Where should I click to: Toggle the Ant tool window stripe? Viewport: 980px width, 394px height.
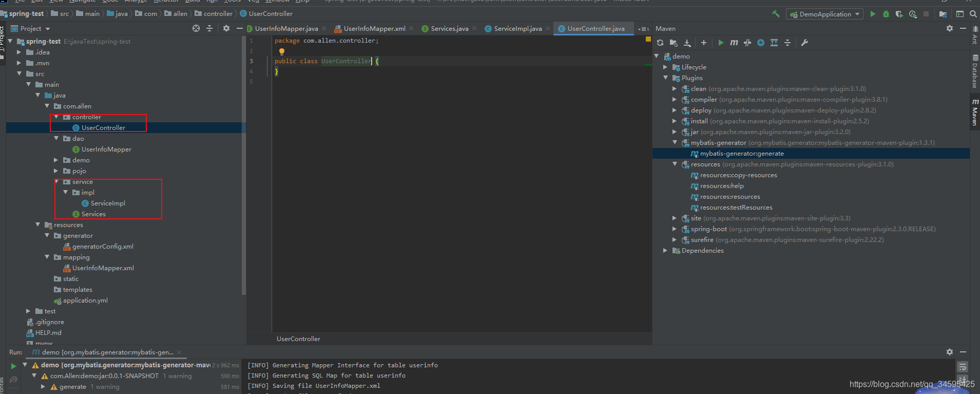click(x=975, y=35)
